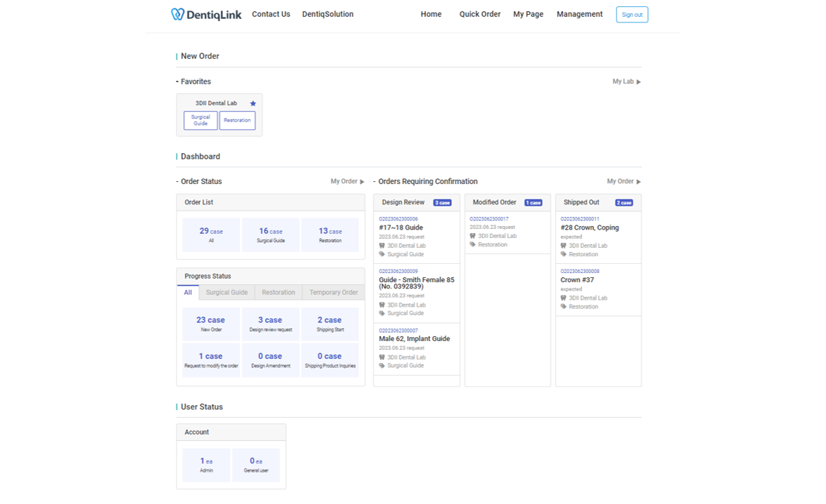Viewport: 826px width, 504px height.
Task: Collapse the Favorites section
Action: tap(177, 81)
